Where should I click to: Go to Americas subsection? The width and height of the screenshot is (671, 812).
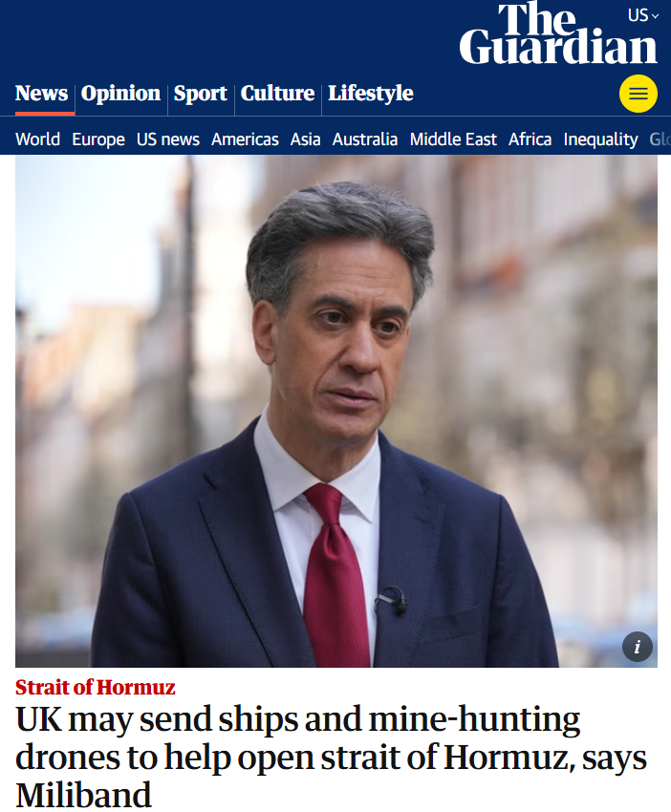coord(245,139)
